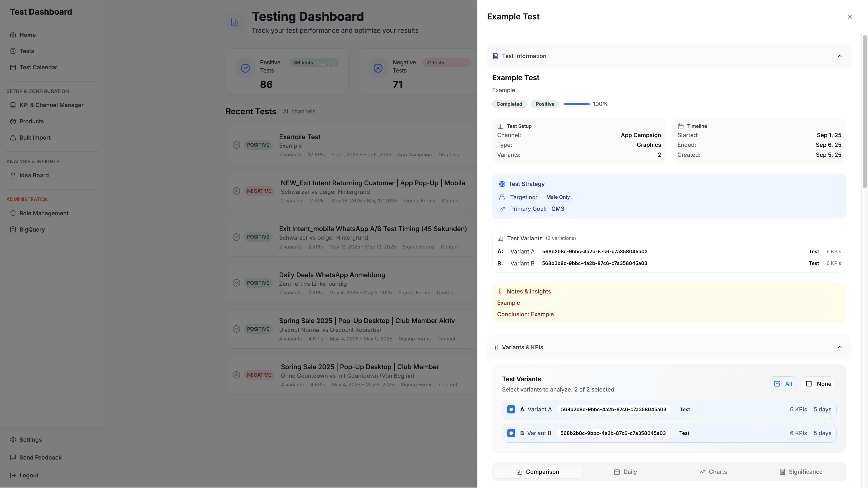The image size is (868, 488).
Task: Select None to deselect all variants
Action: (819, 384)
